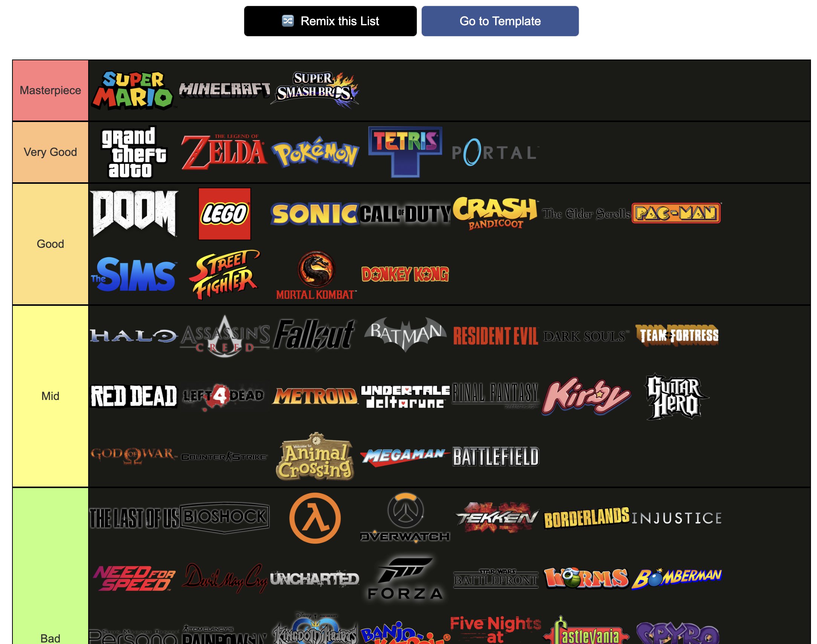The width and height of the screenshot is (817, 644).
Task: Click the Very Good tier section
Action: pyautogui.click(x=50, y=152)
